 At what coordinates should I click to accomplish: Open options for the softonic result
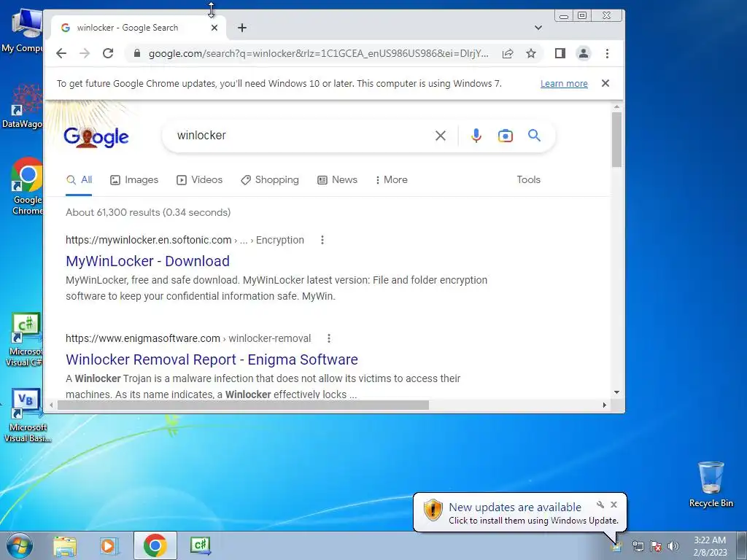(x=322, y=240)
